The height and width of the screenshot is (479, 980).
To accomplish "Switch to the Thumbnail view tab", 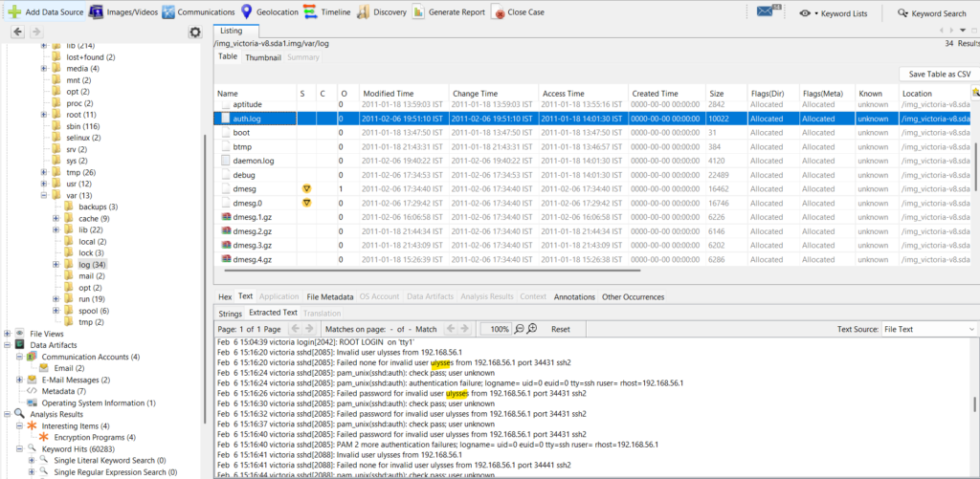I will (x=263, y=56).
